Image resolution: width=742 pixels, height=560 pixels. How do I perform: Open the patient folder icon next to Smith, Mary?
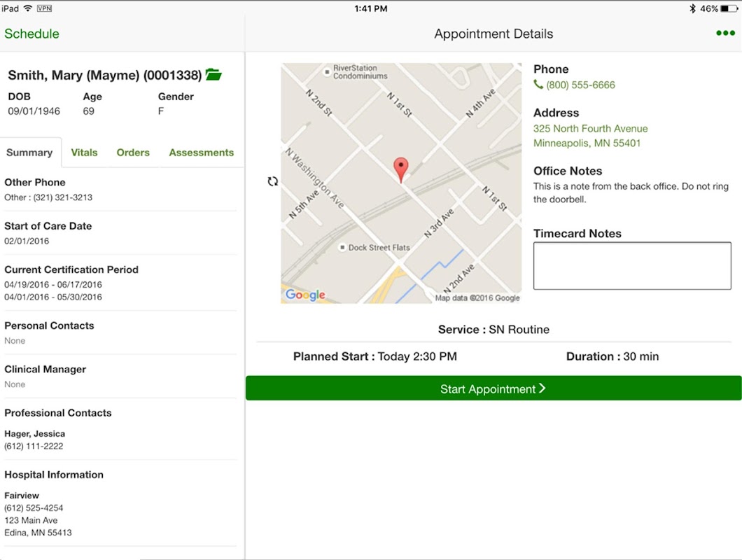(213, 75)
